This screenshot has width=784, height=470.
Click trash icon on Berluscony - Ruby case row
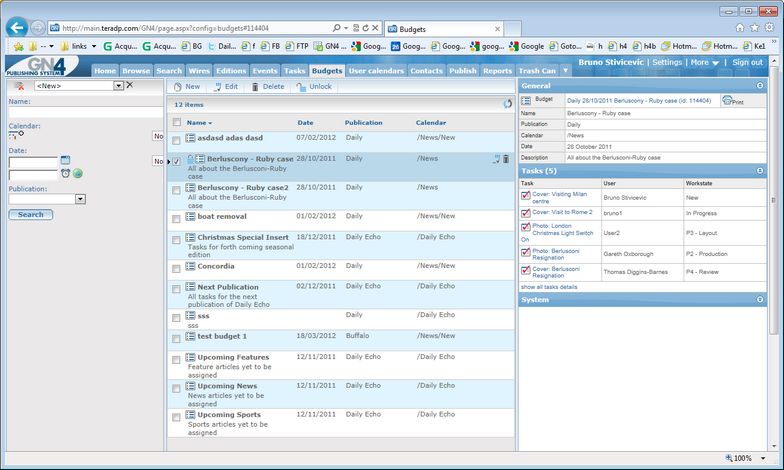[x=506, y=159]
